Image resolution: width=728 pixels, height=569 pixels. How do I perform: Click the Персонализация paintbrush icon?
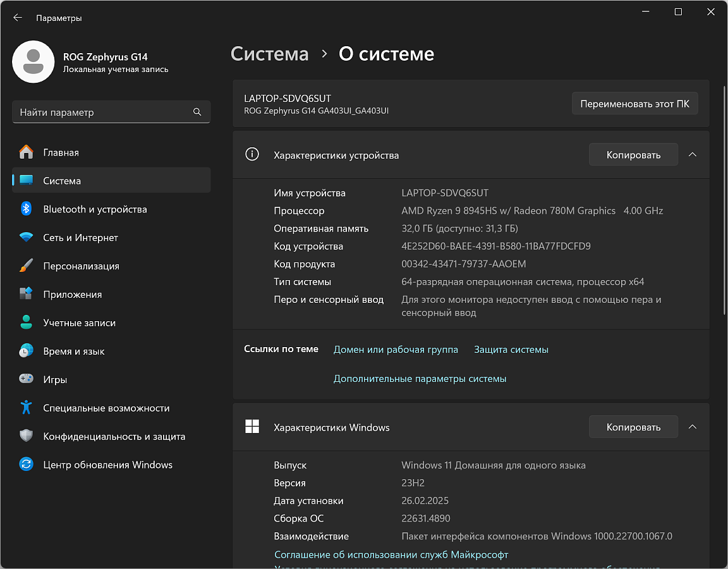click(27, 266)
